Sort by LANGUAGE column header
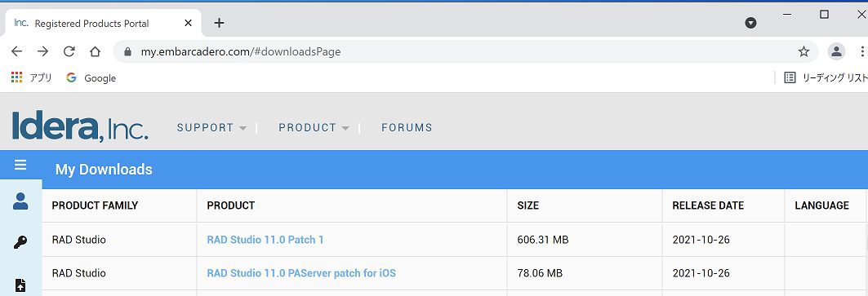 (x=822, y=205)
